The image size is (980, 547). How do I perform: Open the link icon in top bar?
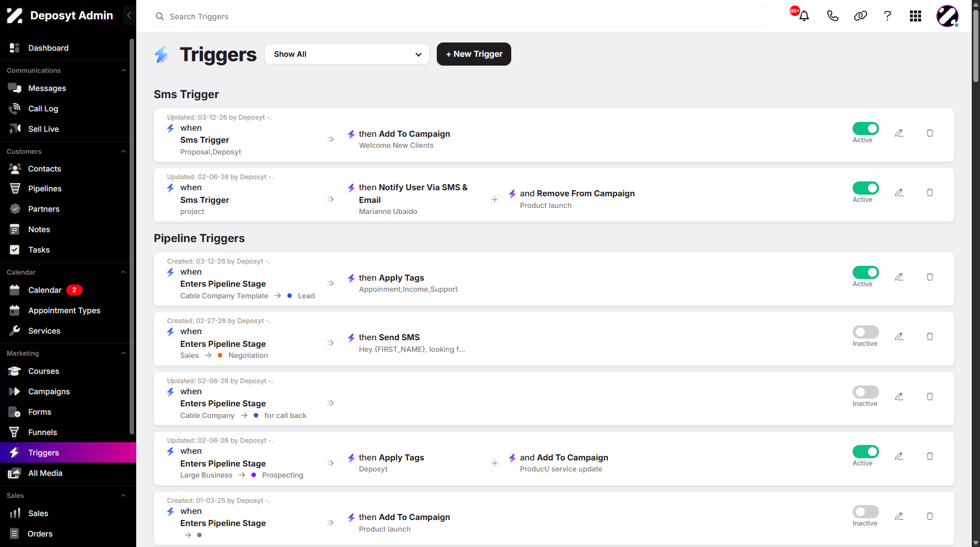pos(860,16)
